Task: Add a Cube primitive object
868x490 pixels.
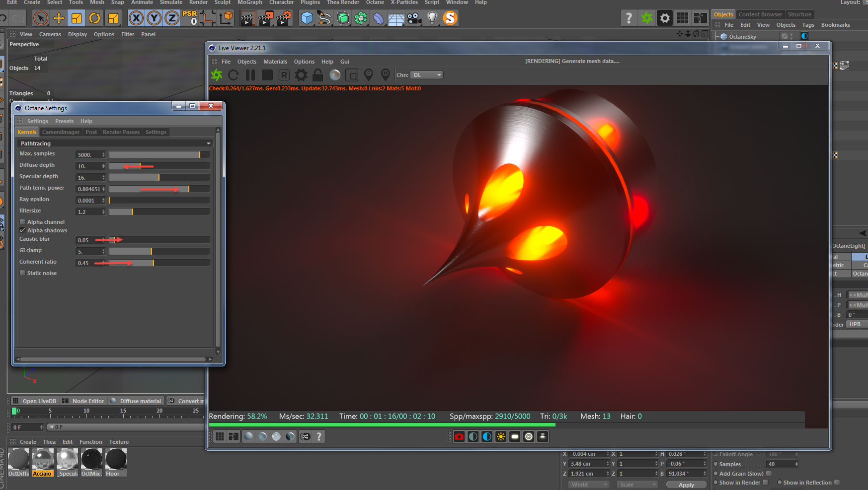Action: pyautogui.click(x=307, y=18)
